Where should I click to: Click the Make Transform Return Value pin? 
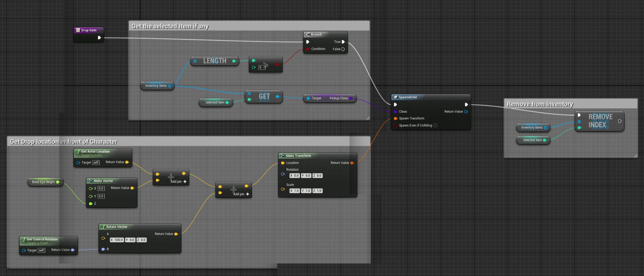point(352,163)
